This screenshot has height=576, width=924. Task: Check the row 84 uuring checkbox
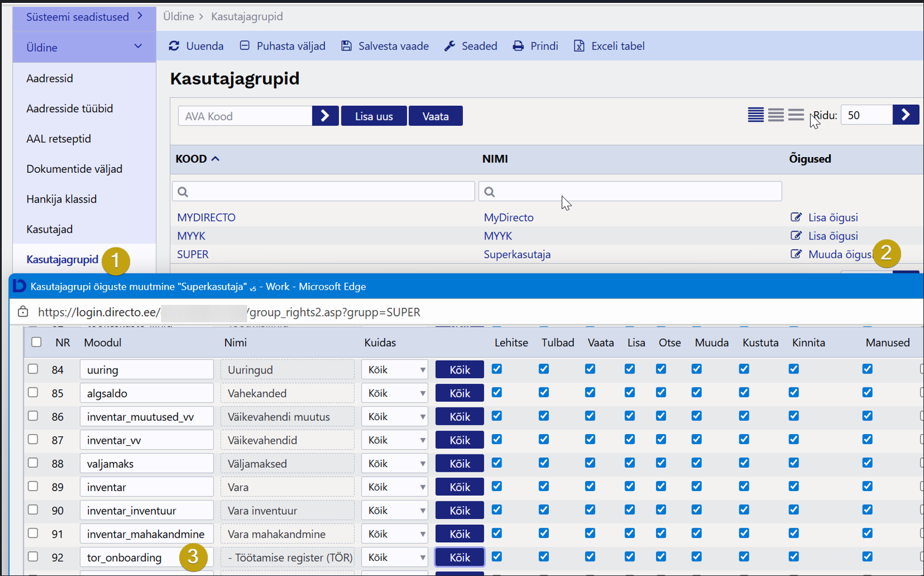coord(33,369)
